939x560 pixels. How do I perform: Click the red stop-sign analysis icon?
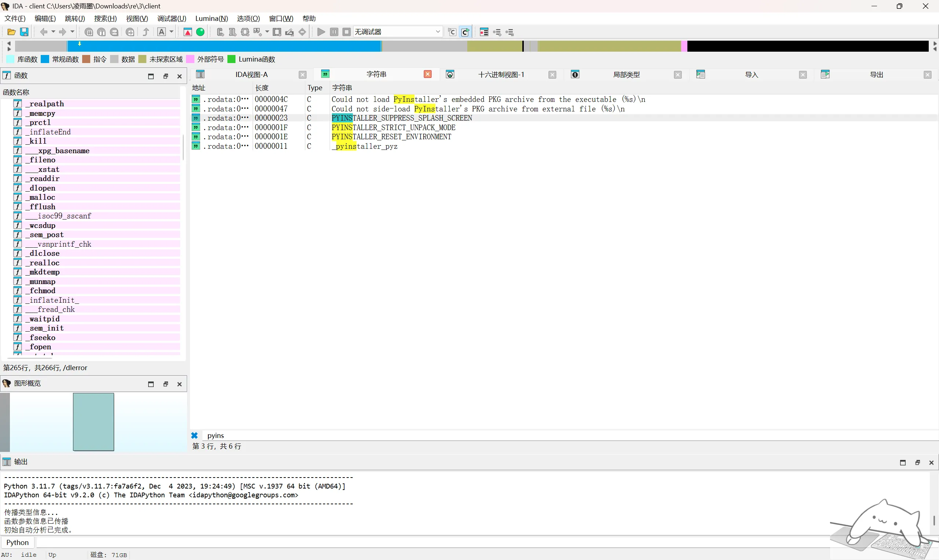pyautogui.click(x=188, y=32)
